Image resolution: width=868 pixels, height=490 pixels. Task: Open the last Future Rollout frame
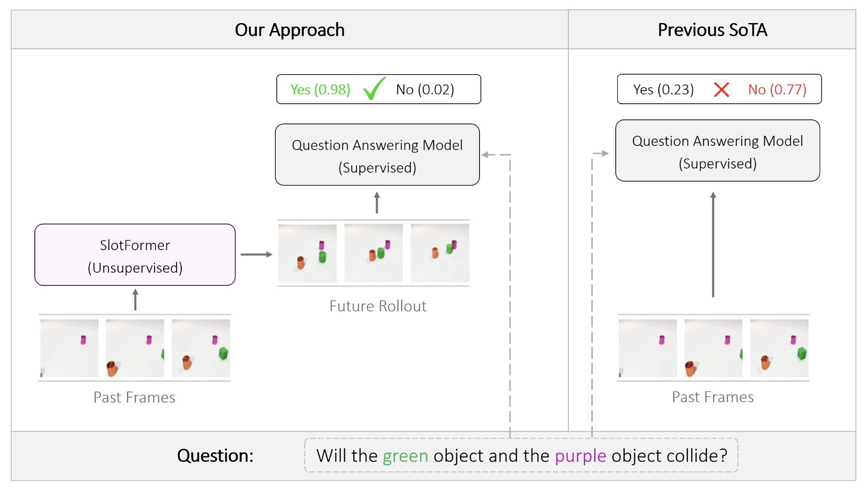coord(440,253)
